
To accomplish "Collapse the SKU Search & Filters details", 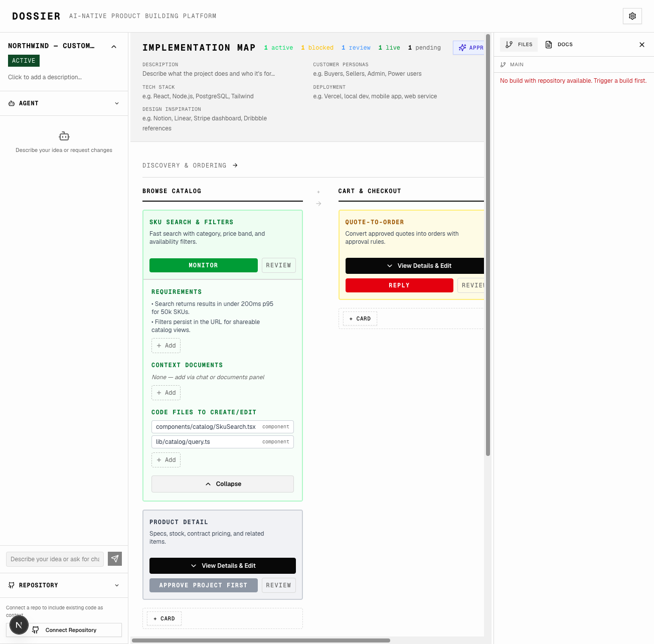I will (223, 484).
